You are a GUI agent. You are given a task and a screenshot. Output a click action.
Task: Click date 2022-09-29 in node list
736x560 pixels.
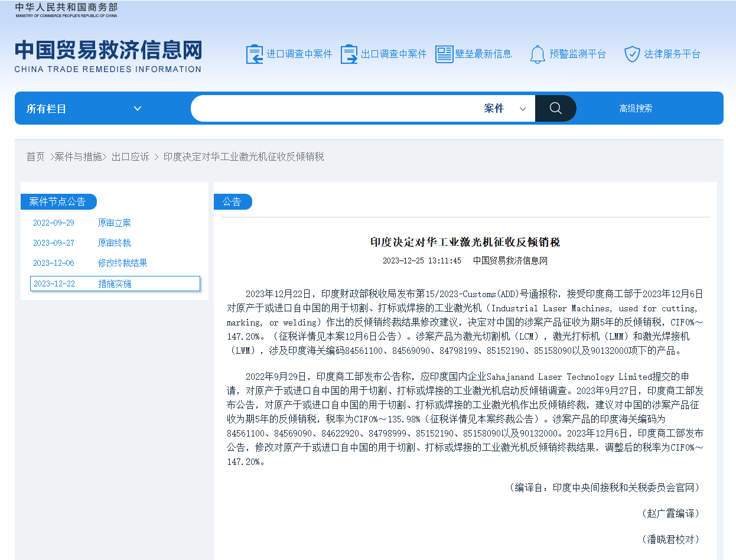coord(54,223)
